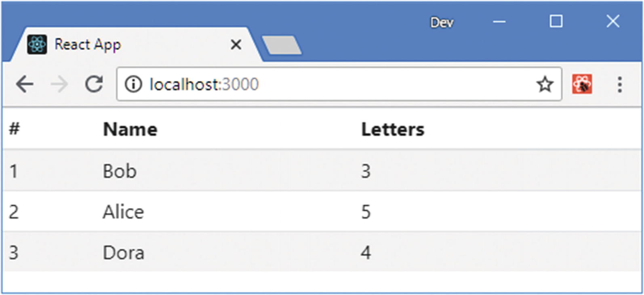Click the # column header
Viewport: 644px width, 295px height.
coord(15,129)
